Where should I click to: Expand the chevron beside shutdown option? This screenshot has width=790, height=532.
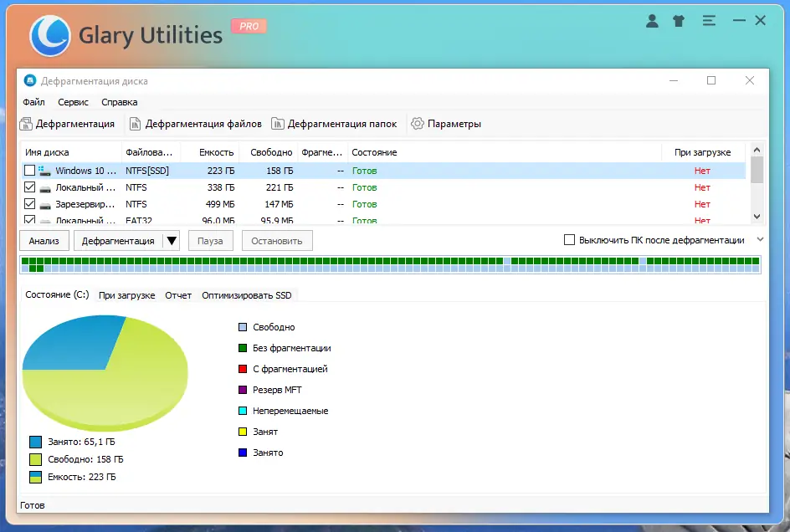pos(760,240)
